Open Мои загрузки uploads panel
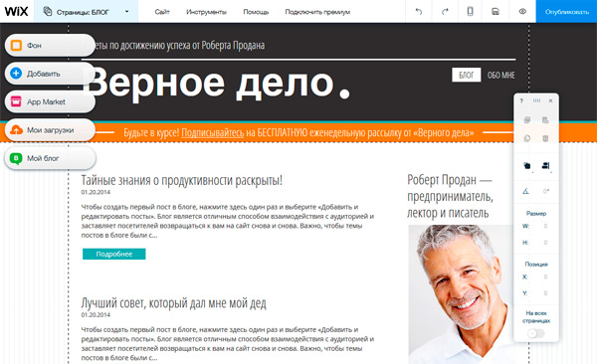 pos(50,130)
